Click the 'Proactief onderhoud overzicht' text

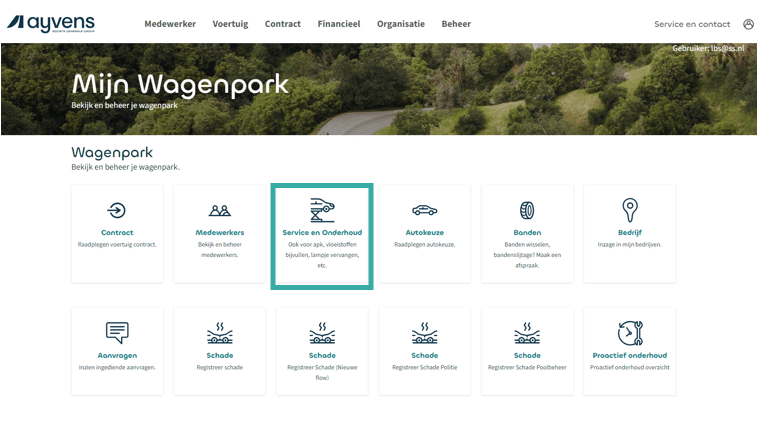coord(630,368)
